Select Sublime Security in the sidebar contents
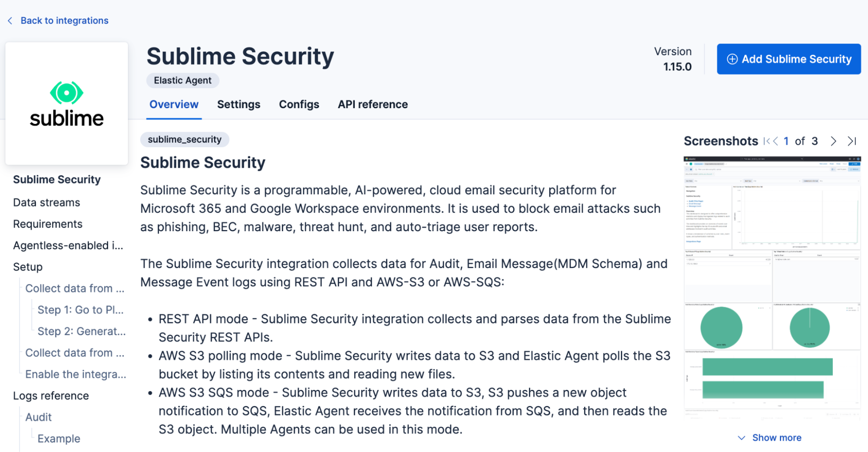This screenshot has width=868, height=452. [57, 179]
